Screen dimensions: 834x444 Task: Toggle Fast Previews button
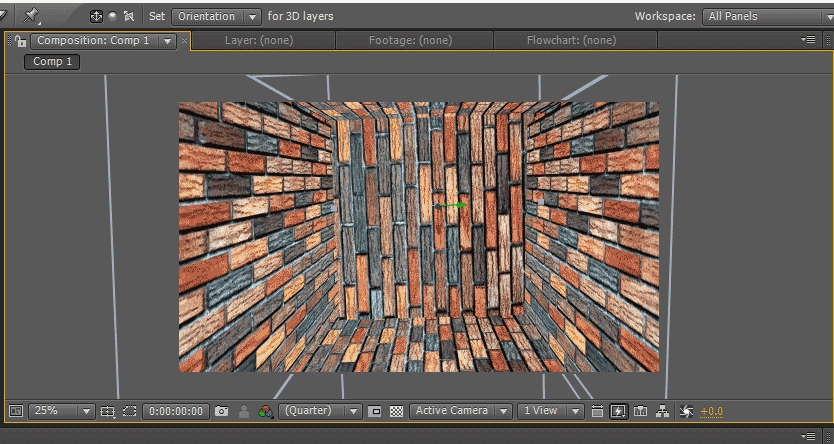click(618, 411)
